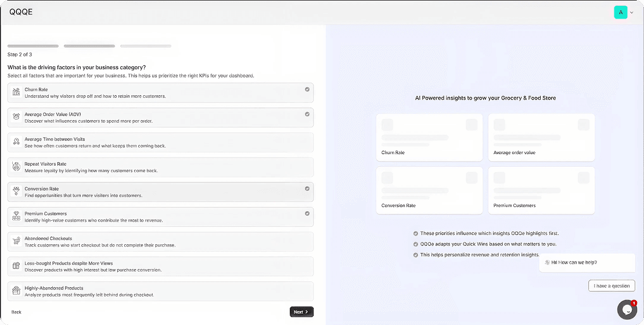
Task: Select the Abandoned Checkouts option
Action: click(x=161, y=241)
